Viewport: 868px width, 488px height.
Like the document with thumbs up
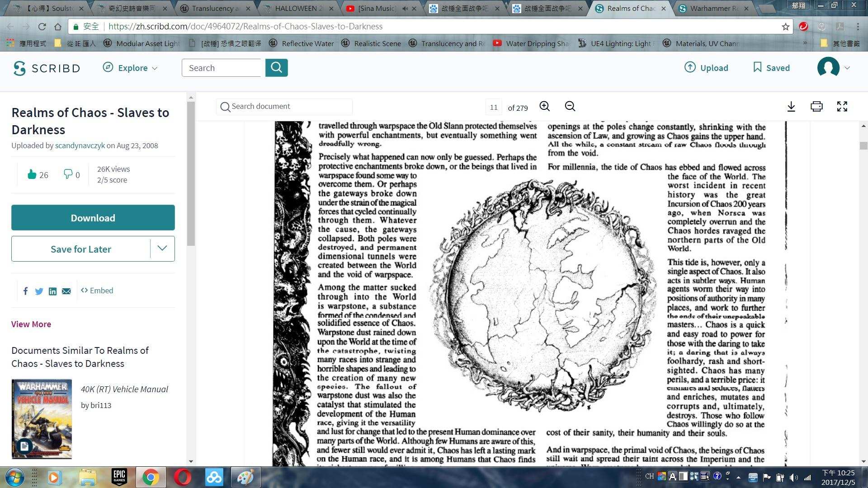(x=32, y=174)
